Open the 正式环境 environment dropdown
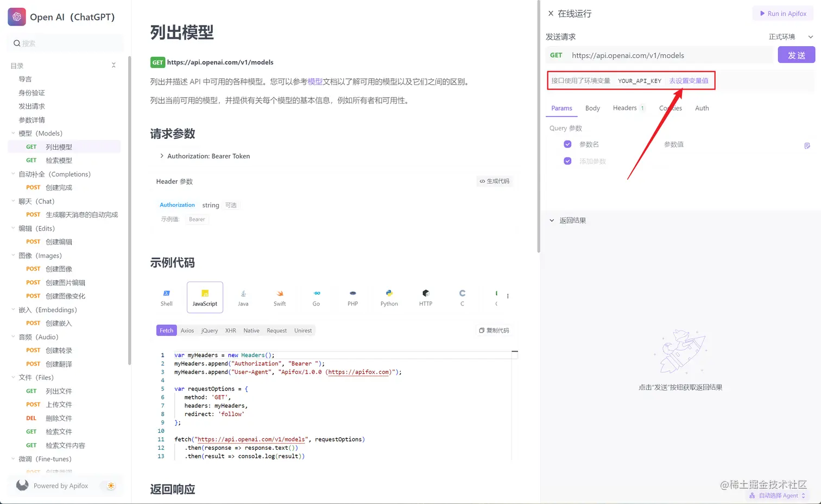This screenshot has height=504, width=821. 791,37
